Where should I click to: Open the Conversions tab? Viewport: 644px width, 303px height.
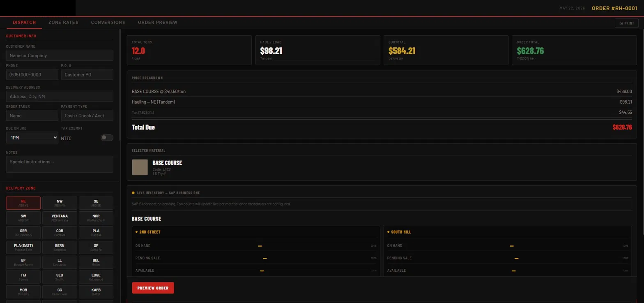click(x=108, y=22)
